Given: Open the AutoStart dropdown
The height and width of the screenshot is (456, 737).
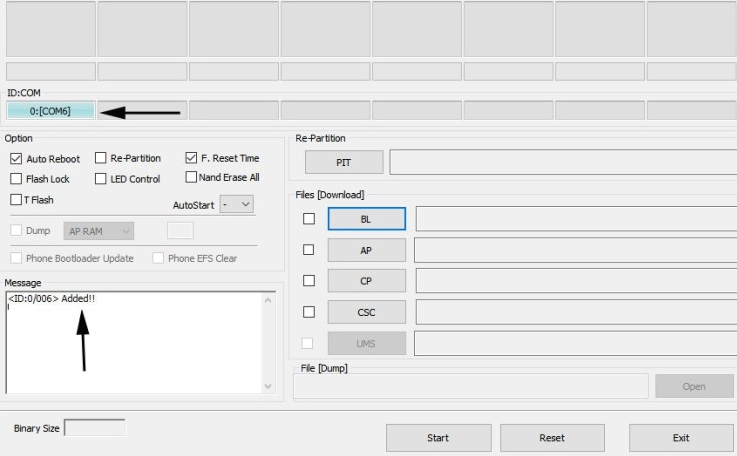Looking at the screenshot, I should tap(237, 204).
